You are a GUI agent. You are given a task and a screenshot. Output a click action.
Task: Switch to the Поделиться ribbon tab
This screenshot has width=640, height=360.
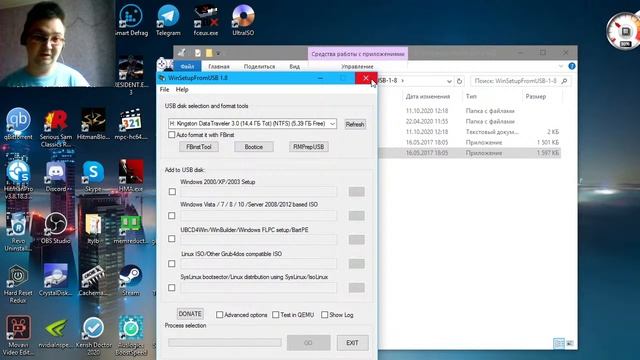259,66
